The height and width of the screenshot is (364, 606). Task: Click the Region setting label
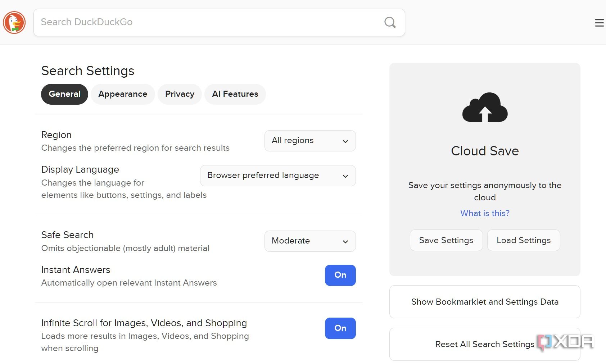[x=56, y=135]
